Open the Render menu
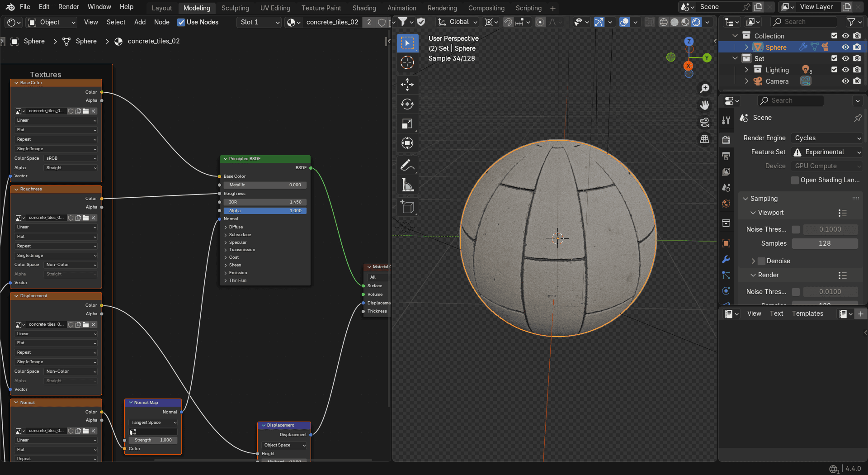This screenshot has height=475, width=868. coord(69,7)
